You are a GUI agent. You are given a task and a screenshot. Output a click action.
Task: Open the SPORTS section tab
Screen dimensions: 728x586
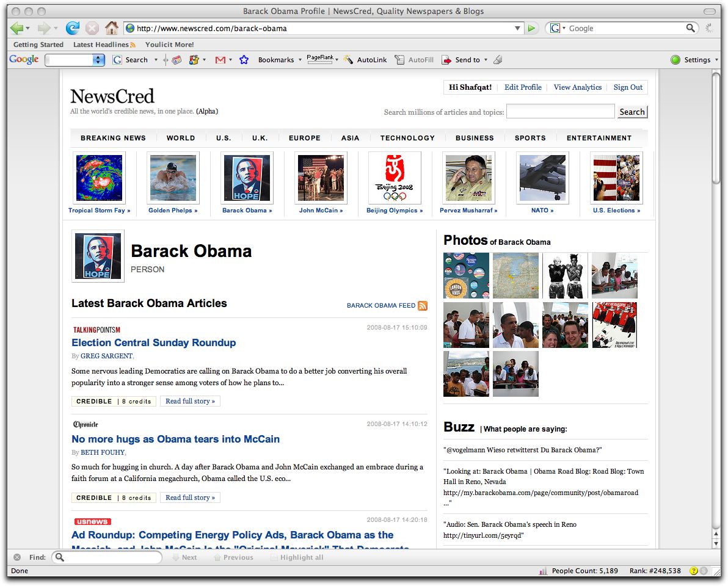pyautogui.click(x=530, y=138)
